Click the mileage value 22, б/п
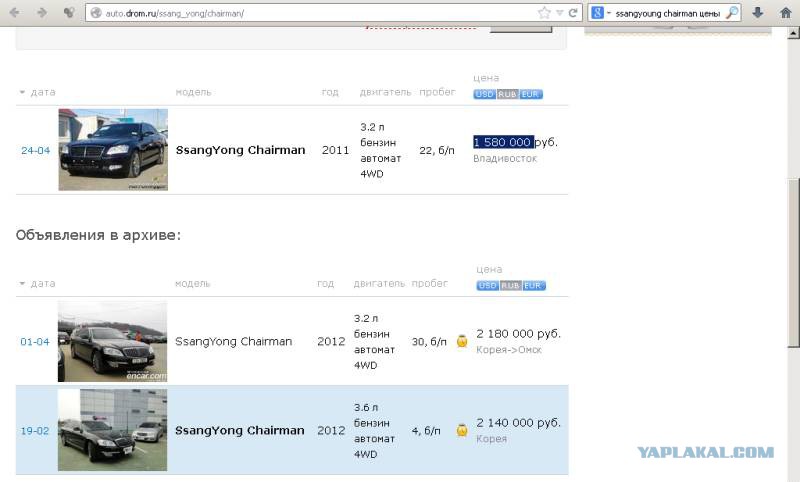 (437, 150)
